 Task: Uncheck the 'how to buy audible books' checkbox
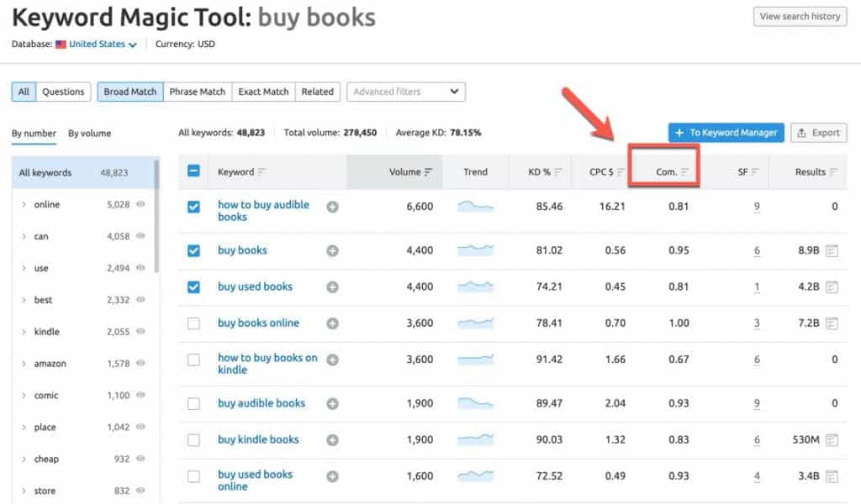193,207
